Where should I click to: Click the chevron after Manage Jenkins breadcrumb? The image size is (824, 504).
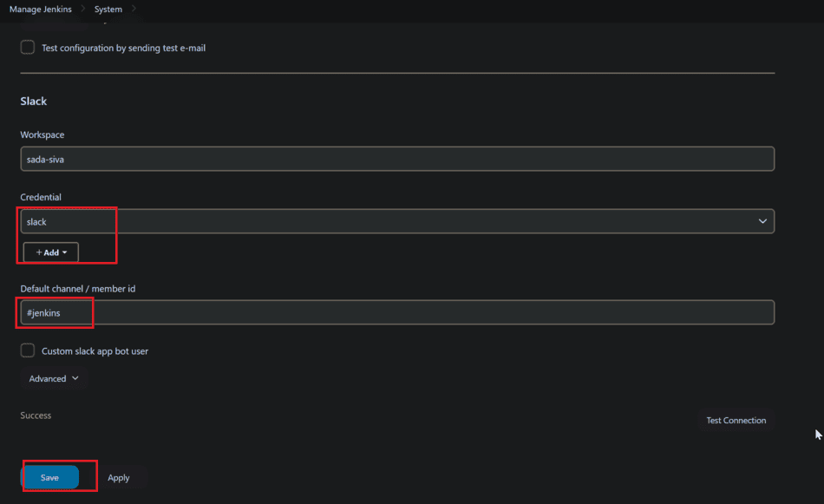(83, 10)
